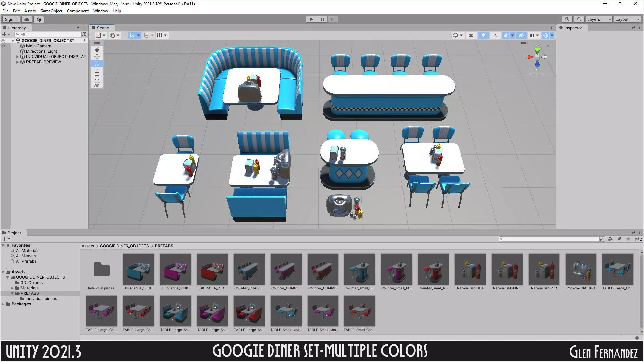This screenshot has width=644, height=362.
Task: Toggle 2D scene view mode
Action: pyautogui.click(x=471, y=35)
